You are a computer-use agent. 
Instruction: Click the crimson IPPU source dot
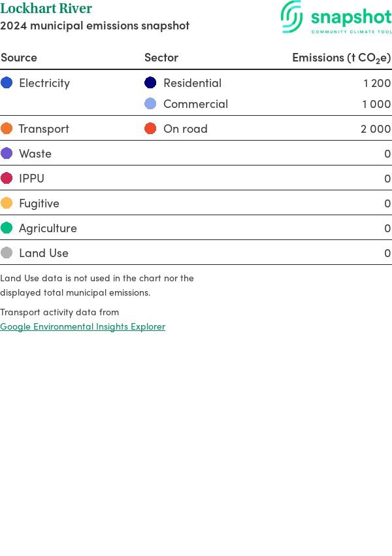tap(7, 179)
